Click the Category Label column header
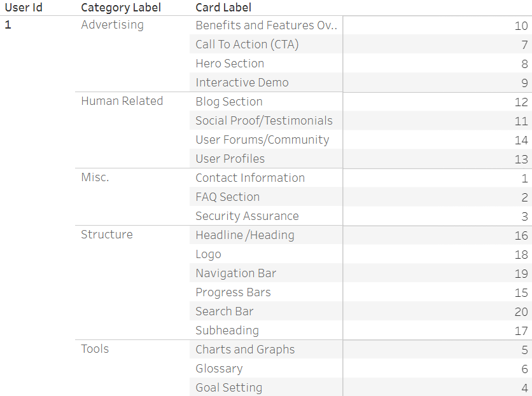The image size is (532, 396). pyautogui.click(x=121, y=8)
